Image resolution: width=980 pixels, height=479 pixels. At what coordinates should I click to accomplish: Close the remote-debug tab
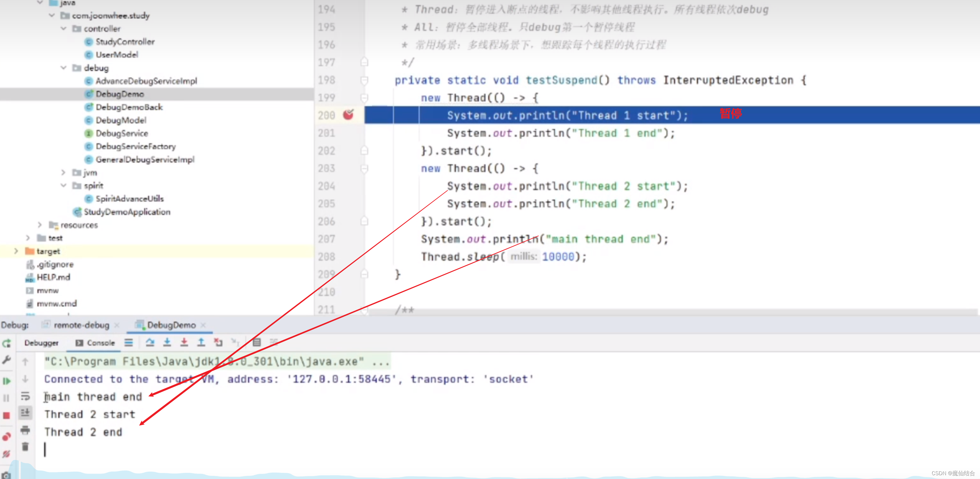tap(117, 325)
